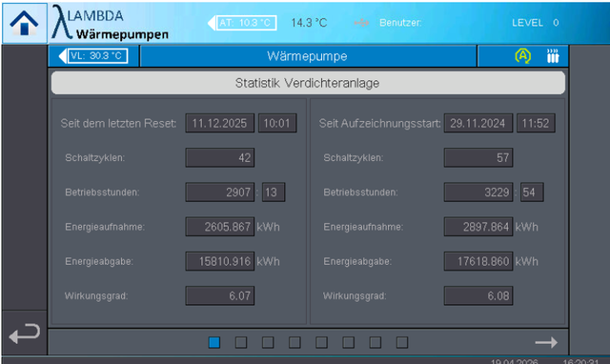Click Betriebsstunden minutes value 13
The image size is (610, 364).
point(274,192)
